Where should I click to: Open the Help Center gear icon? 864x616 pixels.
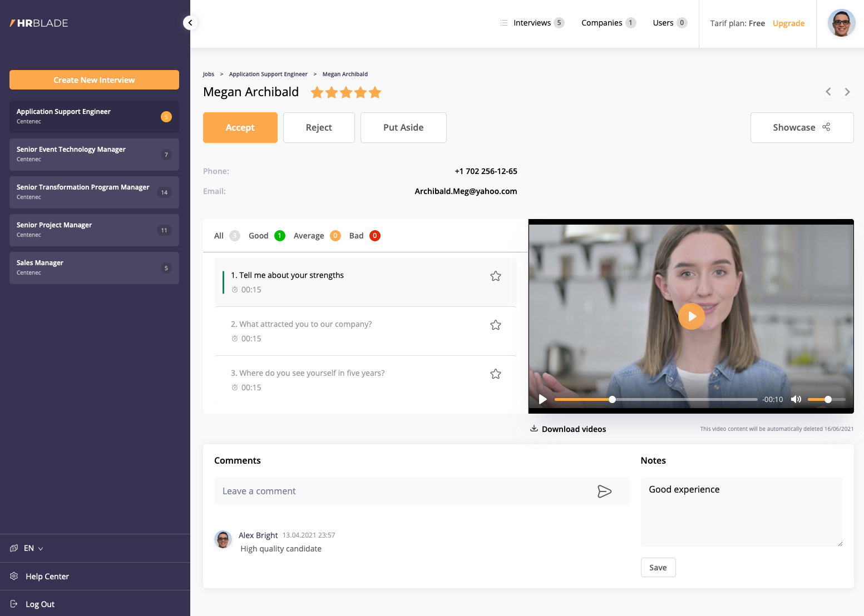pyautogui.click(x=14, y=577)
